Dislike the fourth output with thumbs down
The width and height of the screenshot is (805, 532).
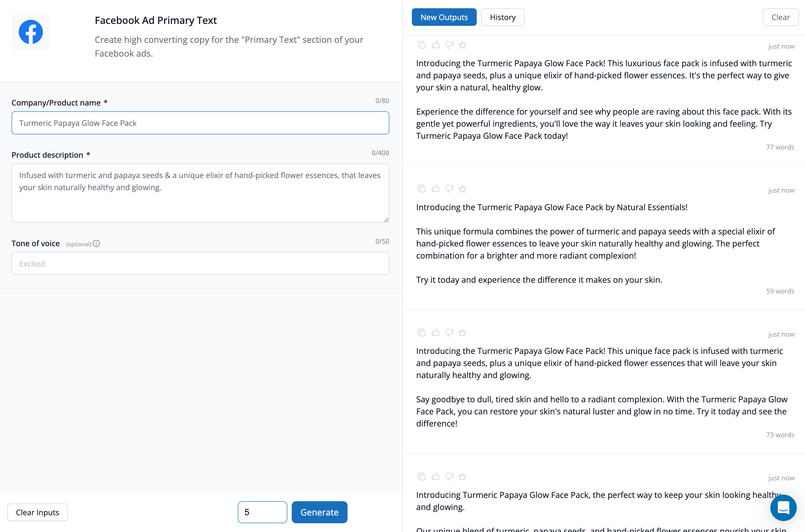click(449, 477)
